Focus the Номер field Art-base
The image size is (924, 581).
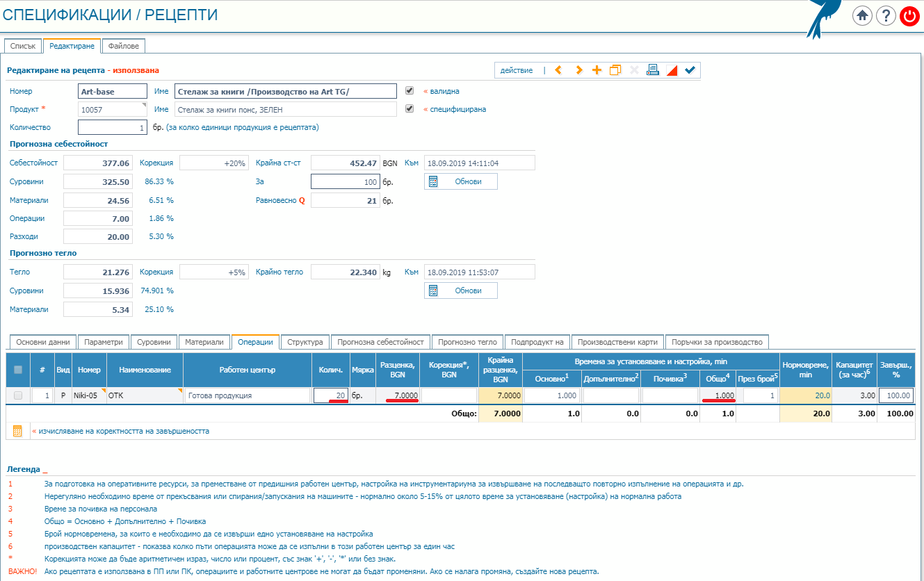113,91
